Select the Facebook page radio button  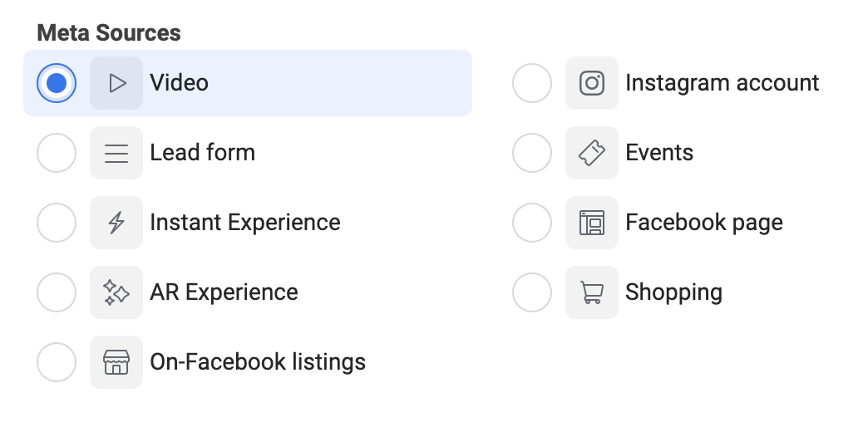click(x=532, y=223)
